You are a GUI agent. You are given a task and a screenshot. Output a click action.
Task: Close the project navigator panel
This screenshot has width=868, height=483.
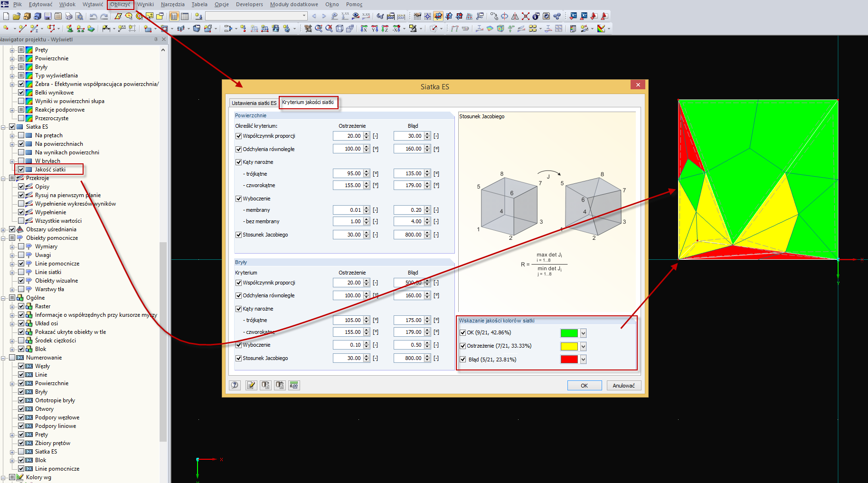click(x=164, y=39)
